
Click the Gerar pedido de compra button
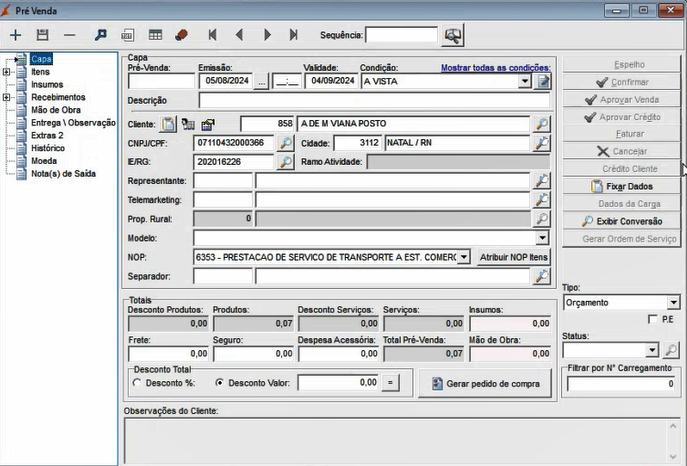coord(483,384)
